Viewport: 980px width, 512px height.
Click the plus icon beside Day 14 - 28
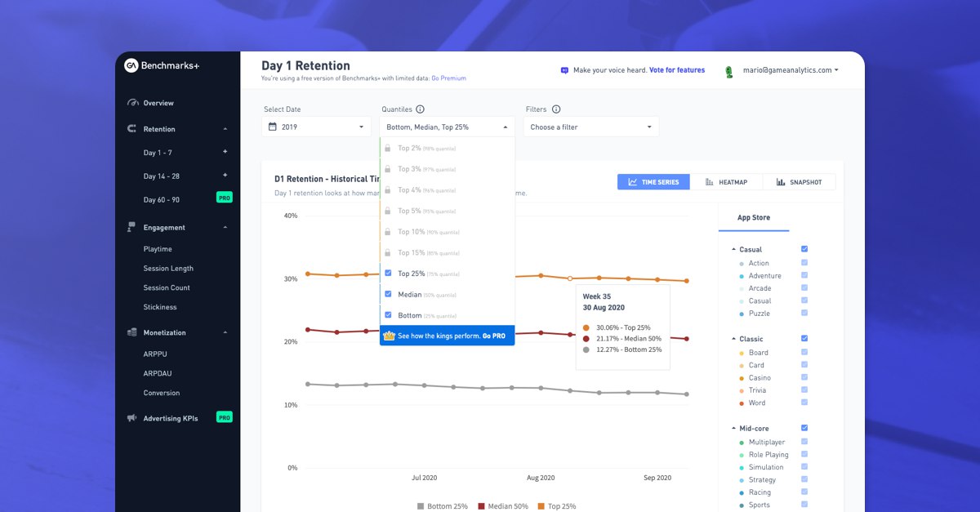tap(225, 175)
